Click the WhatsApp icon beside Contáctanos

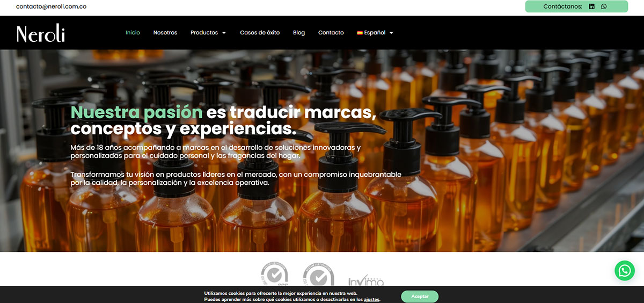[604, 6]
